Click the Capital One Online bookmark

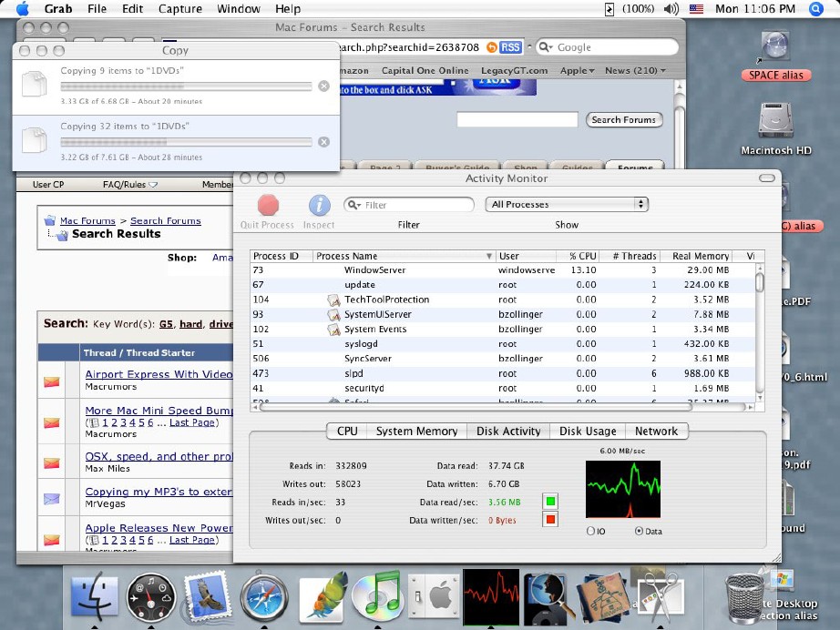click(425, 71)
